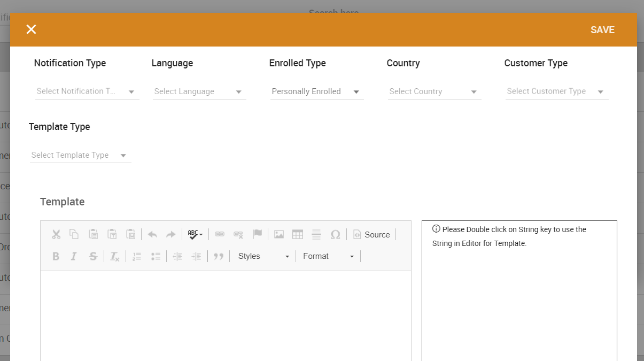Open the spell checker ABC menu
This screenshot has height=361, width=644.
tap(195, 234)
